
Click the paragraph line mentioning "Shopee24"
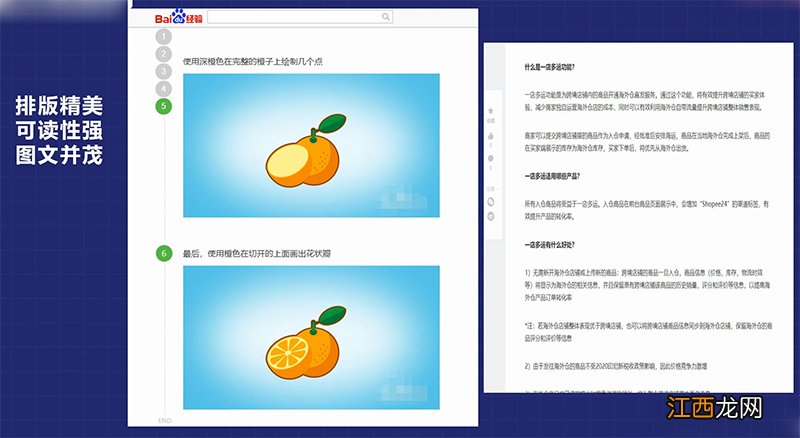(x=646, y=204)
